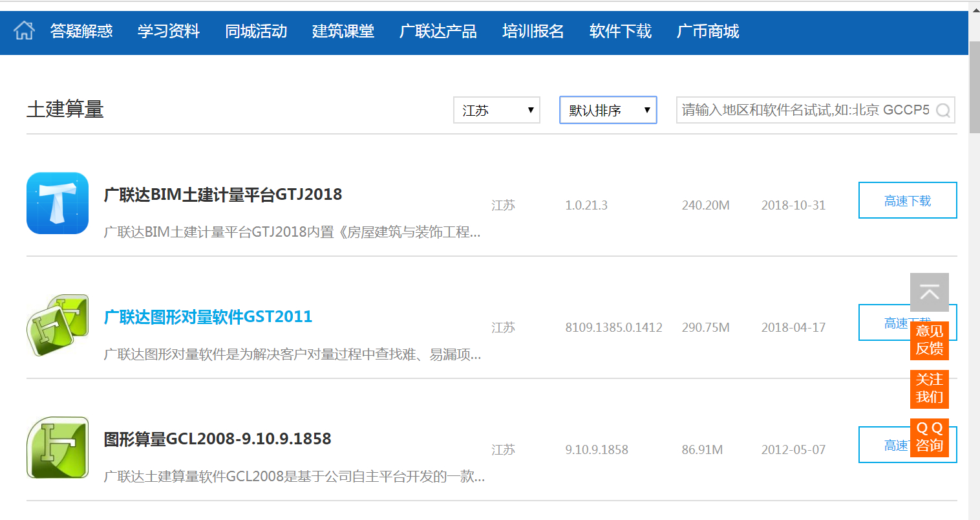The height and width of the screenshot is (520, 980).
Task: Open the 同城活动 menu item
Action: click(256, 31)
